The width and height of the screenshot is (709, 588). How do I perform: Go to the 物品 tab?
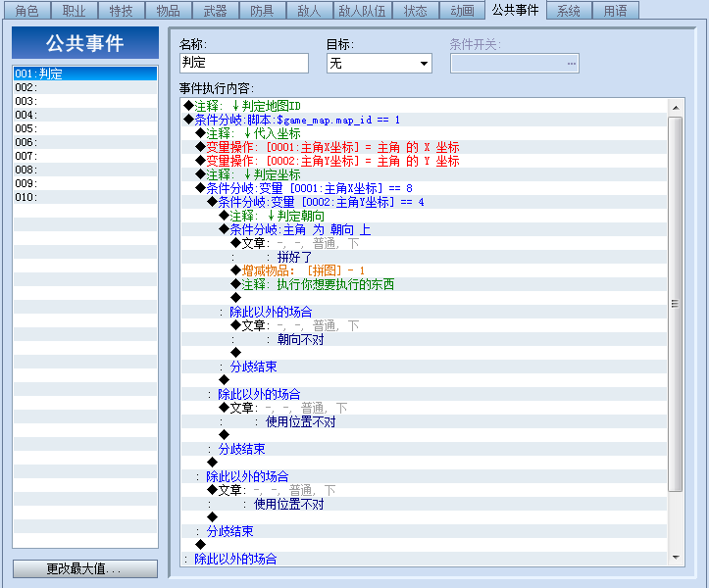tap(169, 11)
